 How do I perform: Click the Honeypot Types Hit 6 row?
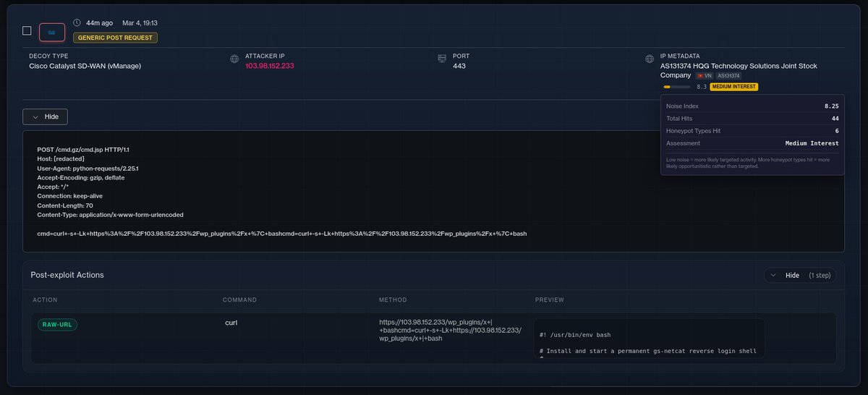(752, 130)
